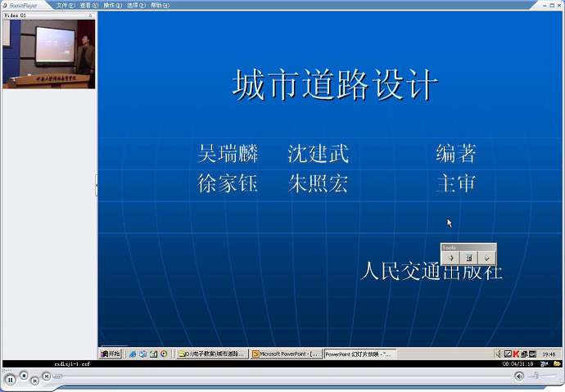The image size is (565, 392).
Task: Open the 查看 menu
Action: coord(89,5)
